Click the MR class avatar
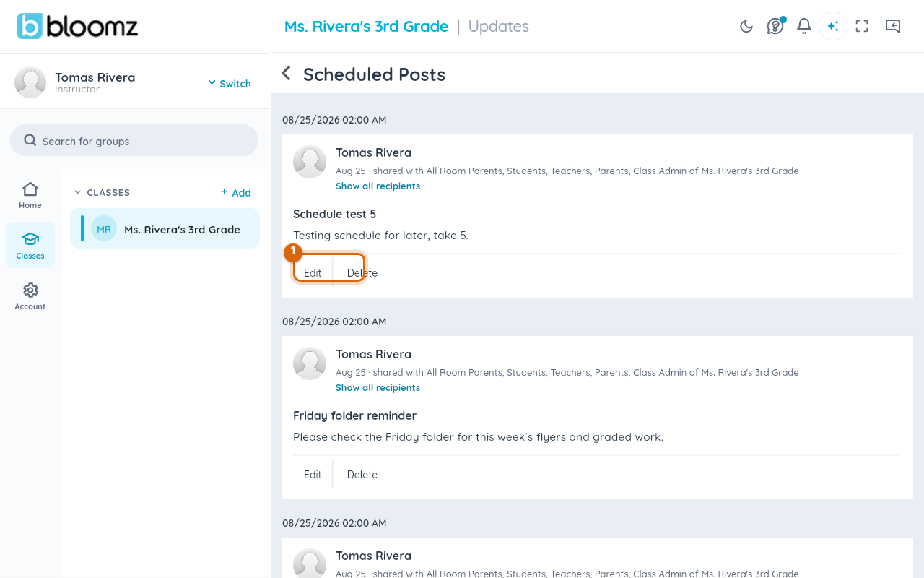924x578 pixels. [104, 229]
